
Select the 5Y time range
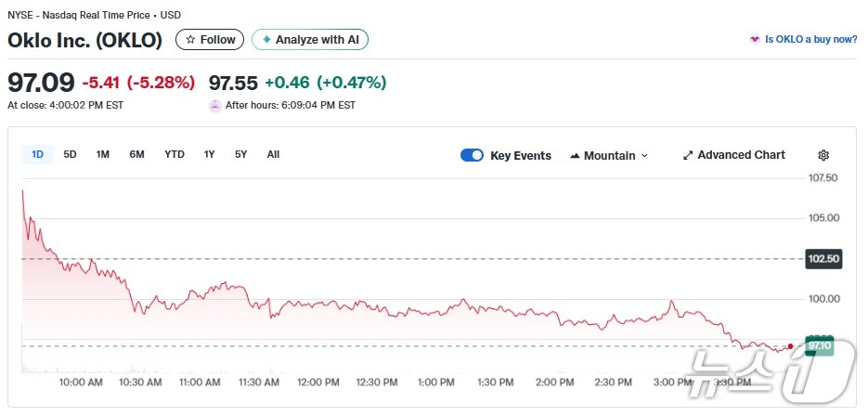click(x=241, y=154)
